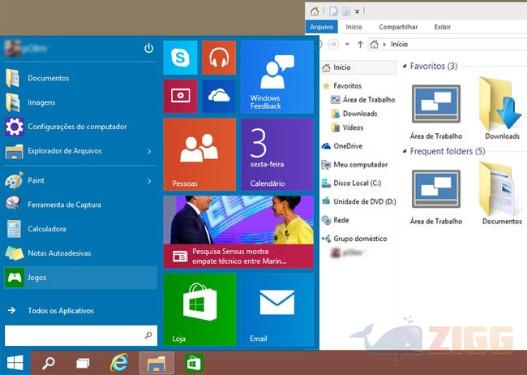The height and width of the screenshot is (375, 527).
Task: Click the Start menu search box
Action: [81, 335]
